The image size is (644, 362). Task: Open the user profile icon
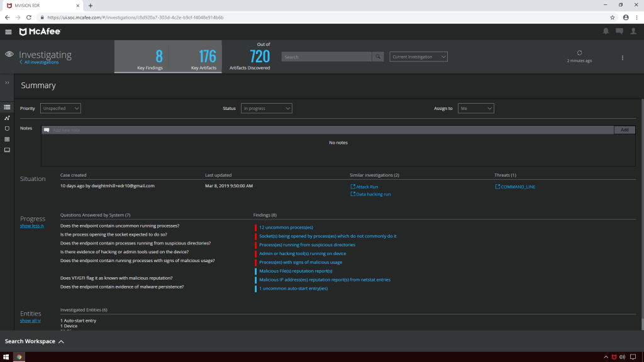(x=633, y=31)
